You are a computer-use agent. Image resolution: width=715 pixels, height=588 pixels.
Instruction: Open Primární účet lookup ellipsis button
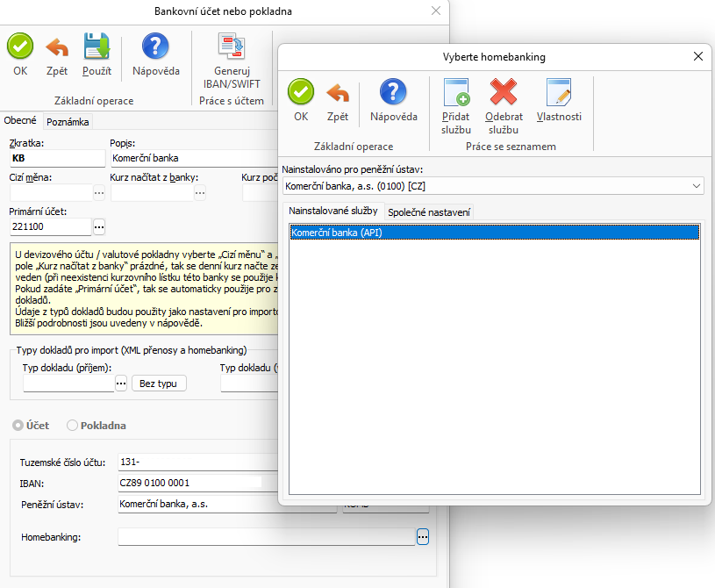click(x=99, y=226)
